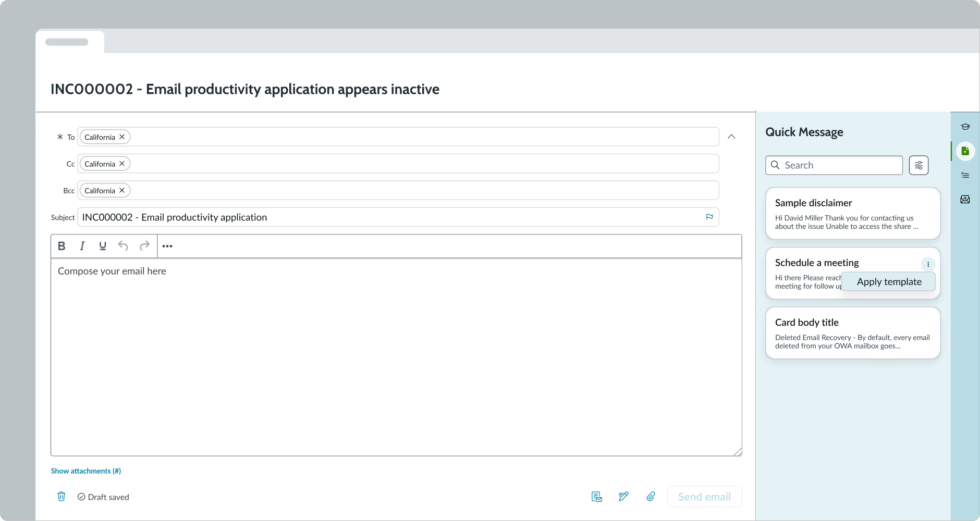Image resolution: width=980 pixels, height=521 pixels.
Task: Click into the To recipients field
Action: [398, 137]
